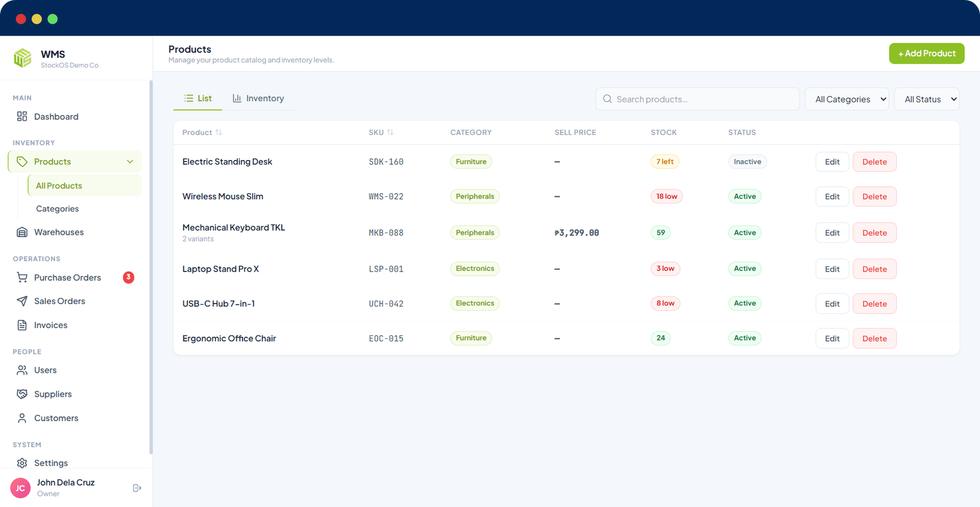Open the All Categories dropdown
The image size is (980, 507).
[848, 99]
